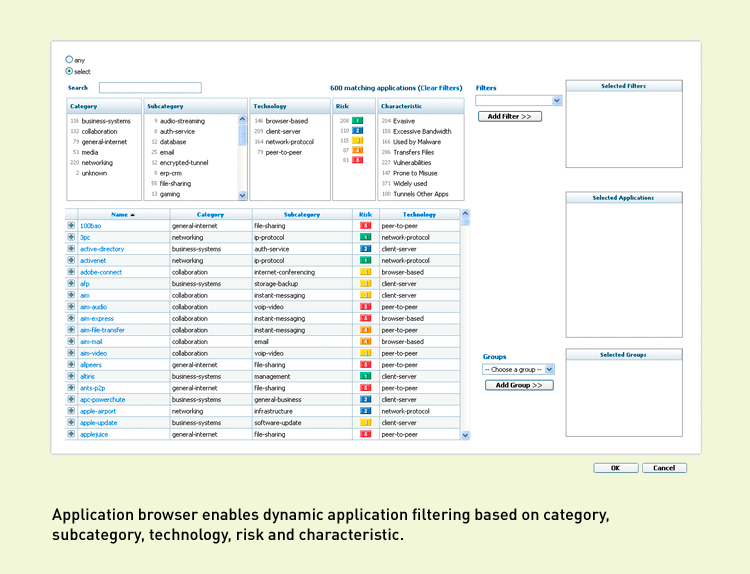
Task: Filter by peer-to-peer technology in filter list
Action: (x=284, y=153)
